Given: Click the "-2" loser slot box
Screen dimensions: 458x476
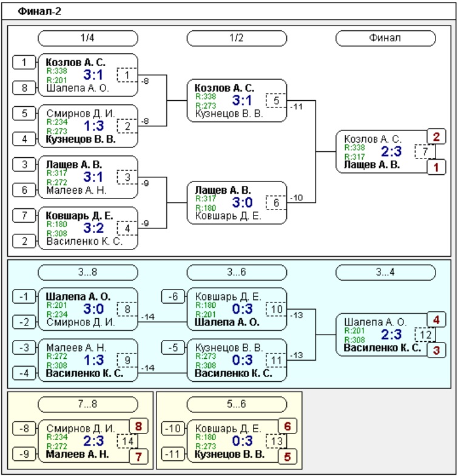Looking at the screenshot, I should click(x=24, y=322).
